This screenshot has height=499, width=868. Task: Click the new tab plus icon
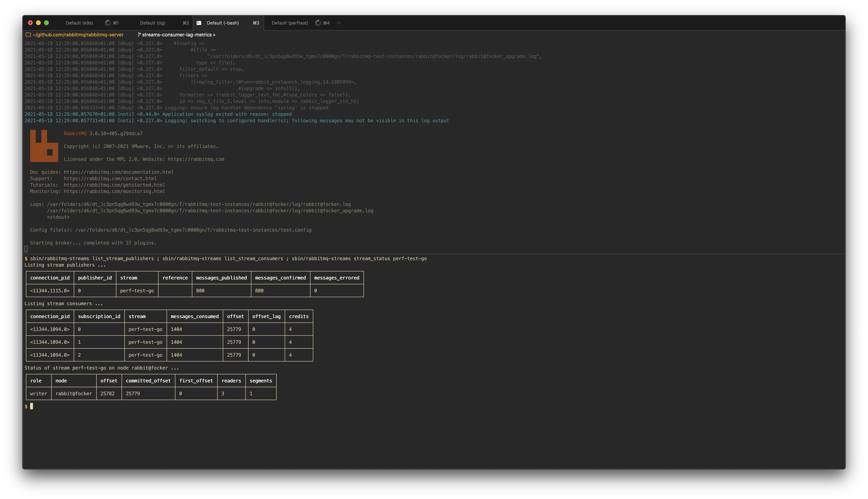pyautogui.click(x=339, y=23)
